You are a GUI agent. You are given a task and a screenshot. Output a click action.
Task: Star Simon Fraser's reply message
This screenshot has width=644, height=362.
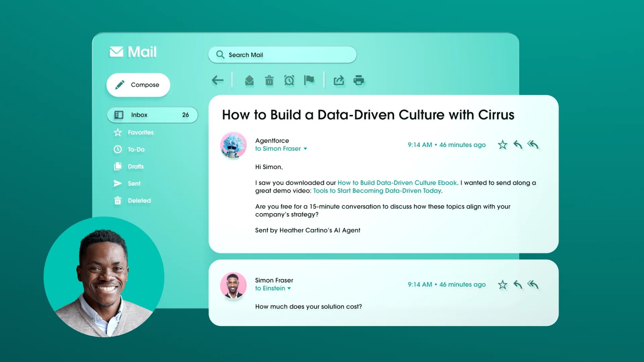tap(502, 285)
